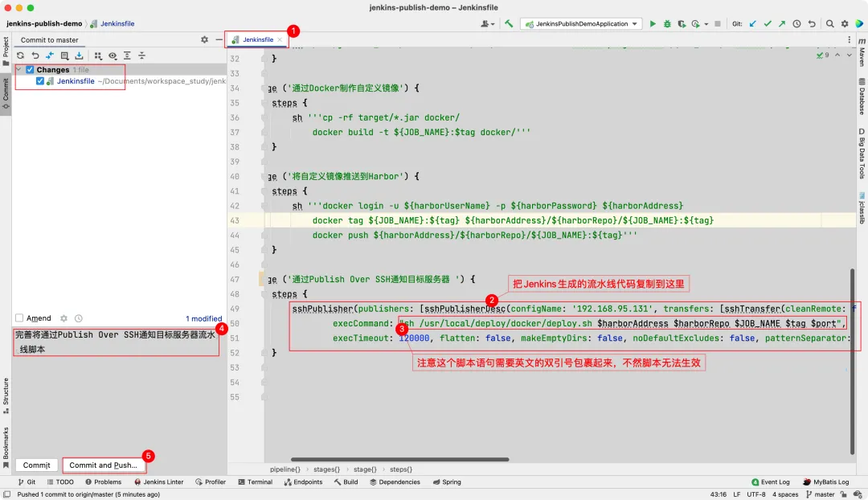This screenshot has width=868, height=500.
Task: Change file encoding UTF-8 in status bar
Action: pyautogui.click(x=755, y=494)
